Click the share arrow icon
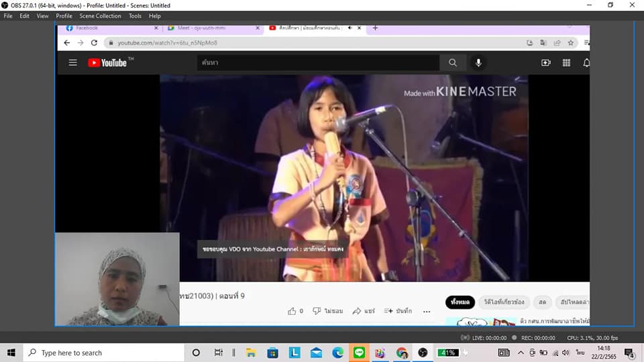The height and width of the screenshot is (362, 644). pyautogui.click(x=357, y=311)
